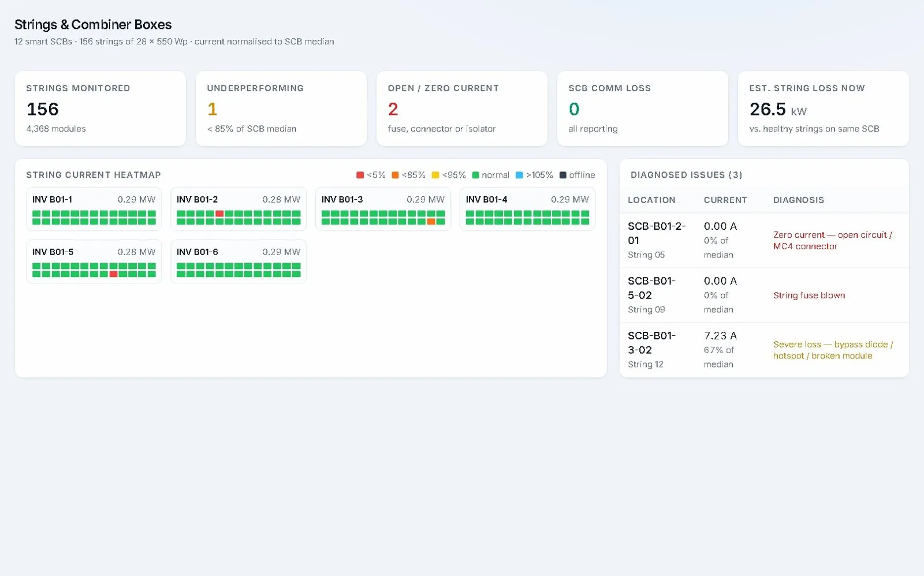
Task: Click the String fuse blown diagnosis
Action: (x=809, y=295)
